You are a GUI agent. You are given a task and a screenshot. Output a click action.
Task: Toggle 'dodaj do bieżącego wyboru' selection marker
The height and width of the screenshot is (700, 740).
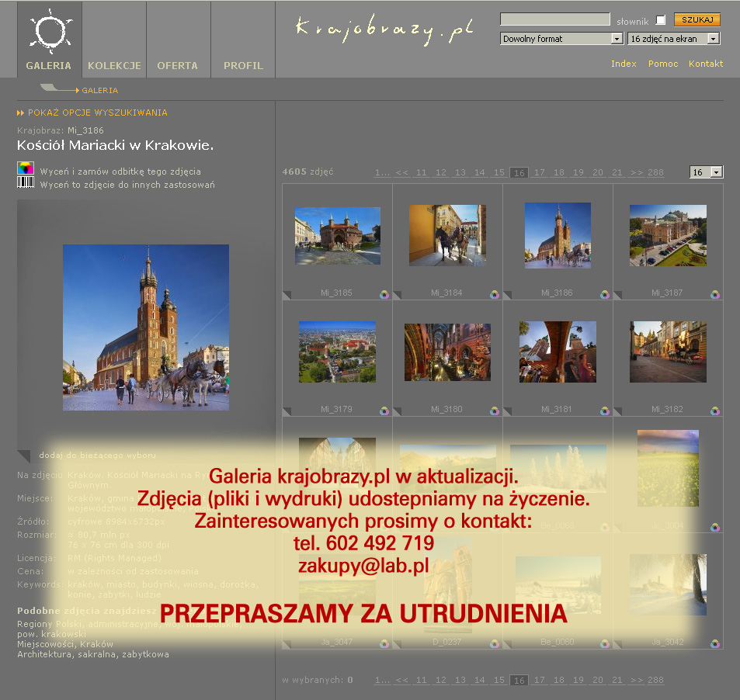coord(24,456)
